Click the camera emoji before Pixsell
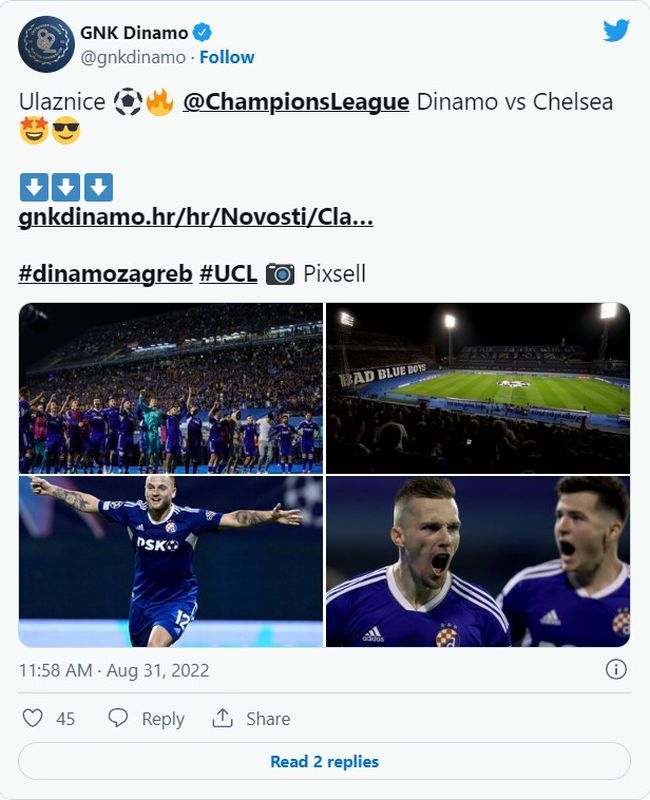The height and width of the screenshot is (800, 650). (280, 273)
